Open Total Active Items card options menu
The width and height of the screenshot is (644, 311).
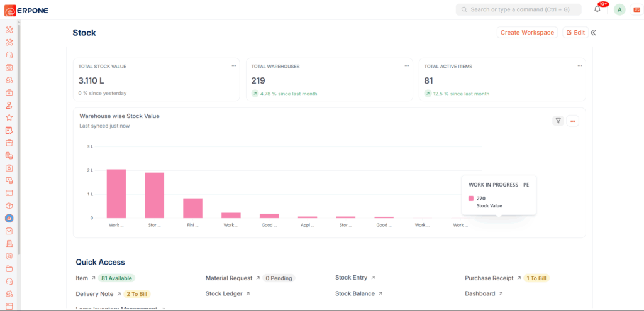(x=579, y=65)
